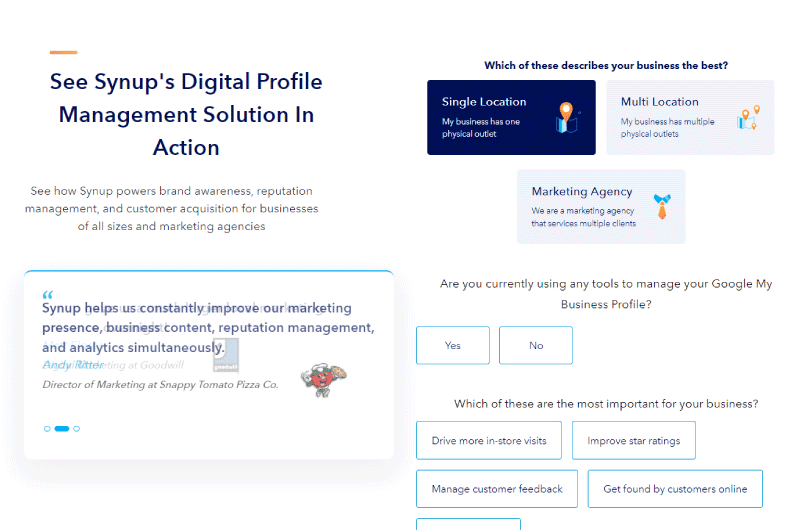Click the Andy Ritter name link
Viewport: 800px width, 530px height.
pos(73,365)
